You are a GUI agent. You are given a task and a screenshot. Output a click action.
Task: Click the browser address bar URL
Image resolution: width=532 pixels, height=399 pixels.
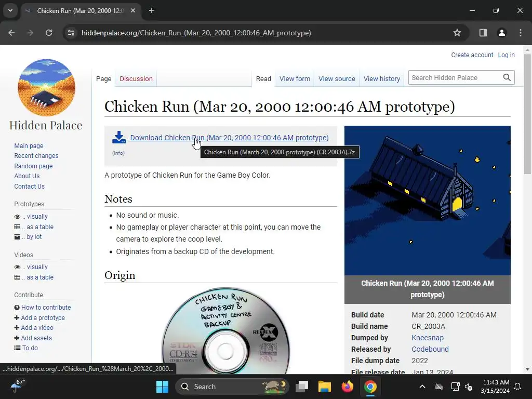pos(196,33)
